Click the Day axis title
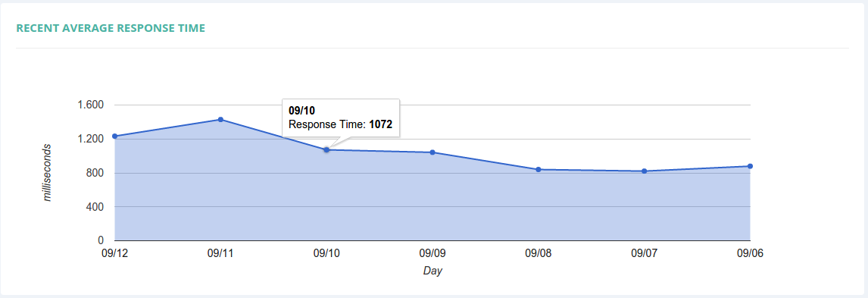 (x=433, y=271)
